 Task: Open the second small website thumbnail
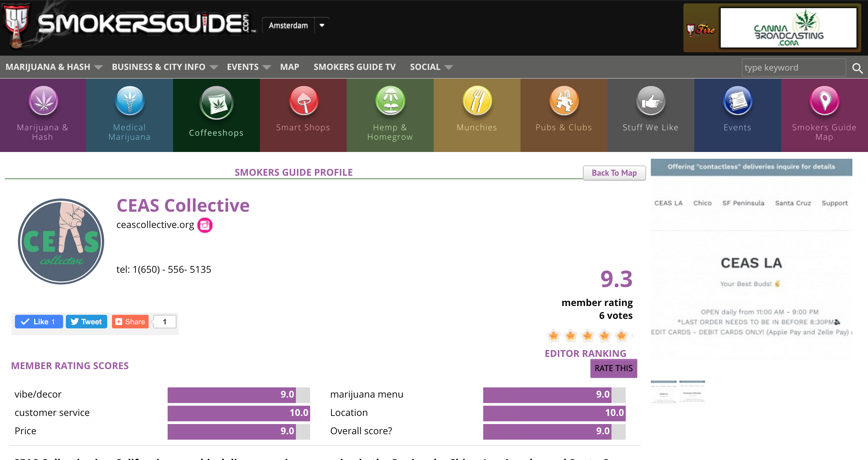coord(692,392)
